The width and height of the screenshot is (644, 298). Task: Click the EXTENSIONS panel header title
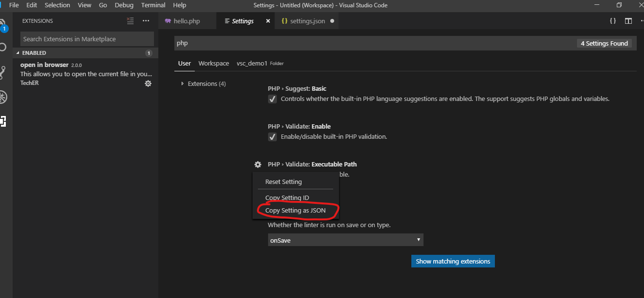pyautogui.click(x=37, y=21)
